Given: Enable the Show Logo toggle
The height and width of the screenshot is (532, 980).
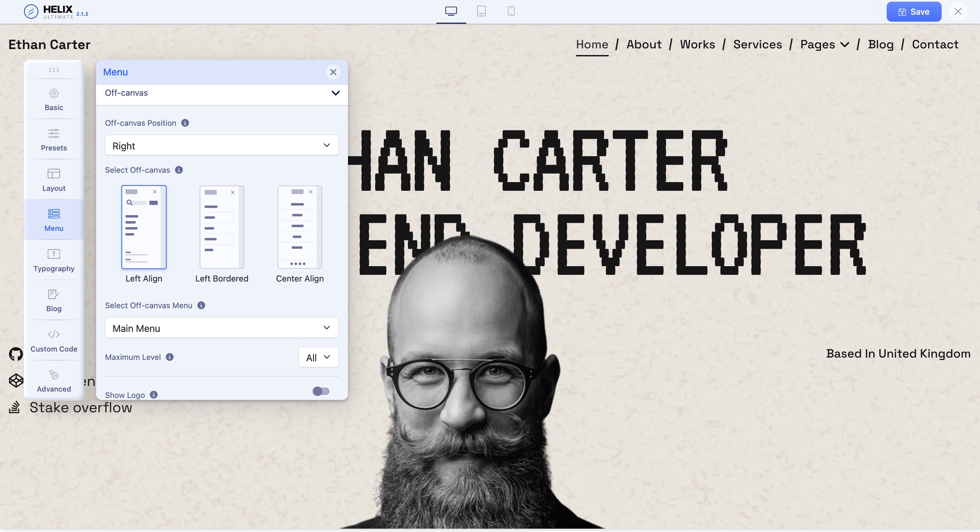Looking at the screenshot, I should [321, 391].
